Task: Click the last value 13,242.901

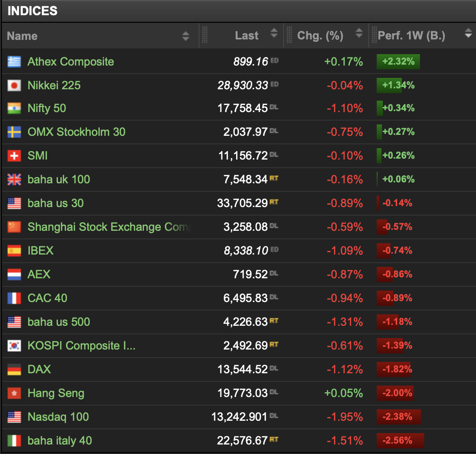Action: tap(239, 416)
